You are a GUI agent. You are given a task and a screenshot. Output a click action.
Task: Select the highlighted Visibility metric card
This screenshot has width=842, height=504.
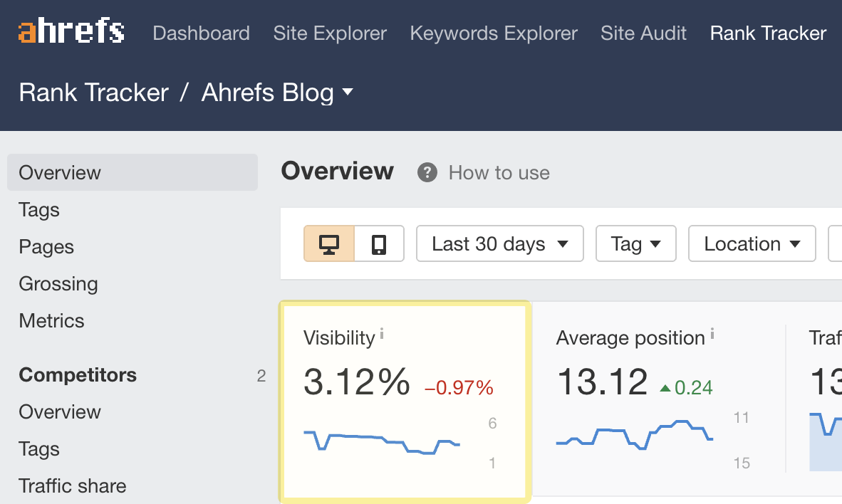(x=403, y=401)
